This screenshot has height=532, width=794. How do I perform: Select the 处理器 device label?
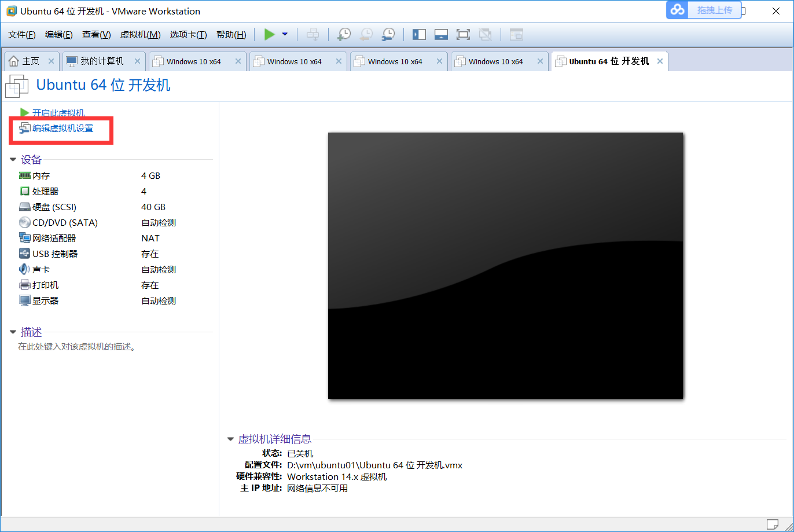pos(45,191)
